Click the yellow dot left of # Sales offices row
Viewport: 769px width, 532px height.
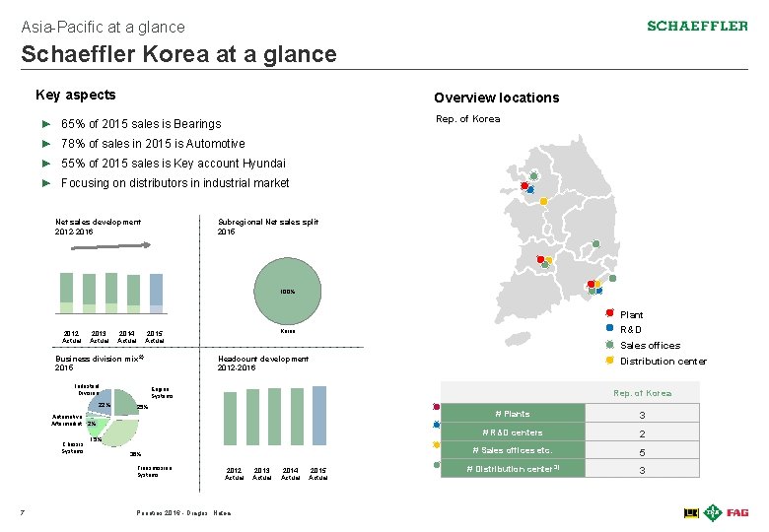click(436, 444)
